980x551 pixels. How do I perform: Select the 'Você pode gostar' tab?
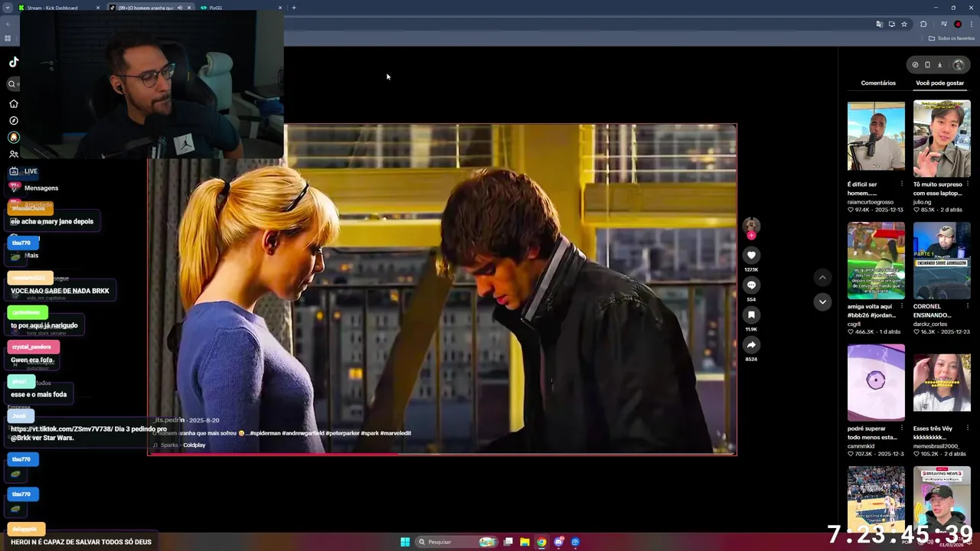pos(939,83)
